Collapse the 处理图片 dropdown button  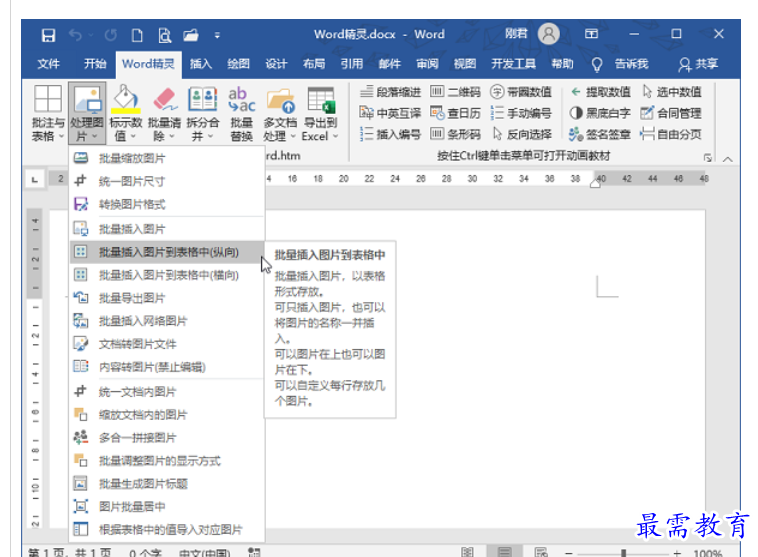tap(87, 114)
